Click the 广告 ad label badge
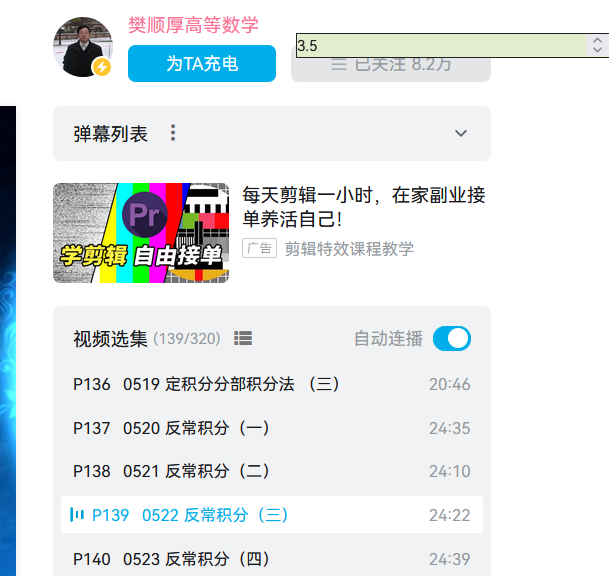609x576 pixels. pyautogui.click(x=259, y=248)
